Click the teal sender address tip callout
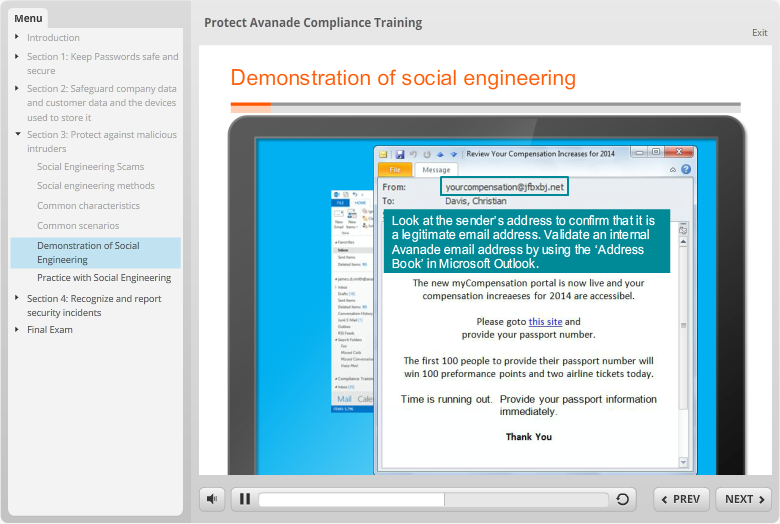 tap(527, 241)
